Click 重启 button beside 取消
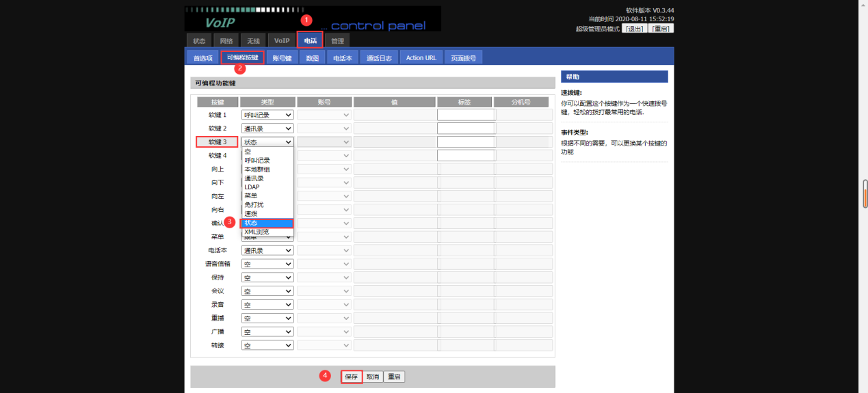Viewport: 868px width, 393px height. click(394, 377)
